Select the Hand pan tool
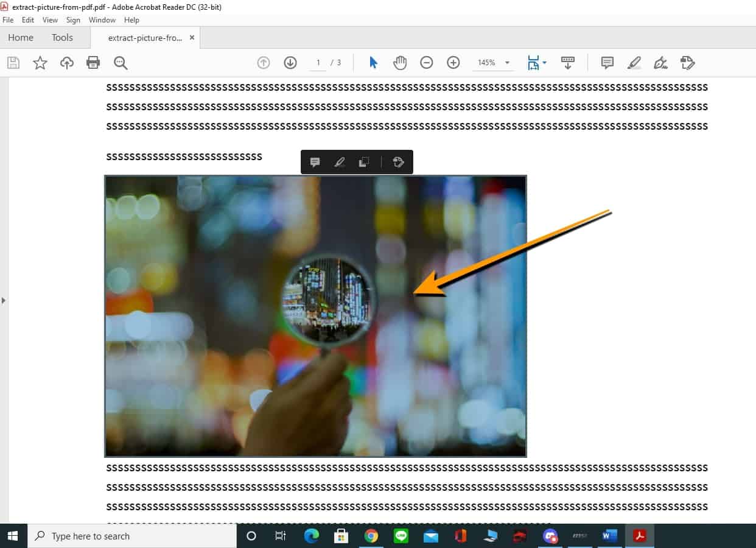756x548 pixels. (400, 63)
